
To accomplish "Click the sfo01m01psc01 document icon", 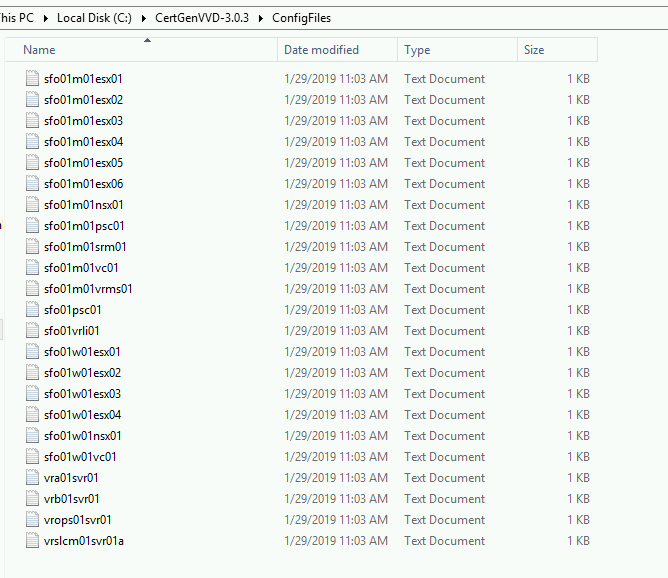I will pos(33,226).
